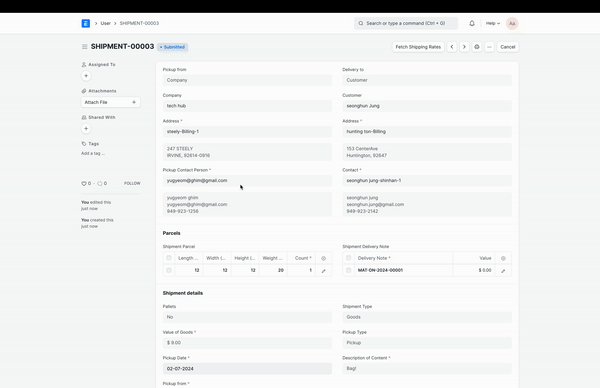
Task: Click the Height column header
Action: (245, 258)
